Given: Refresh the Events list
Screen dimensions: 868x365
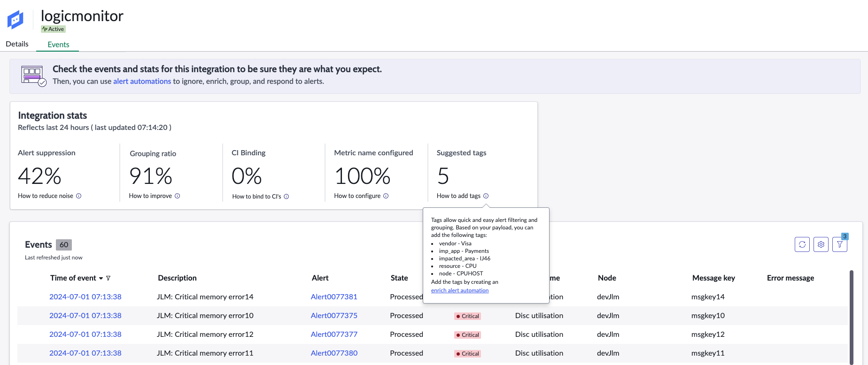Looking at the screenshot, I should 802,244.
